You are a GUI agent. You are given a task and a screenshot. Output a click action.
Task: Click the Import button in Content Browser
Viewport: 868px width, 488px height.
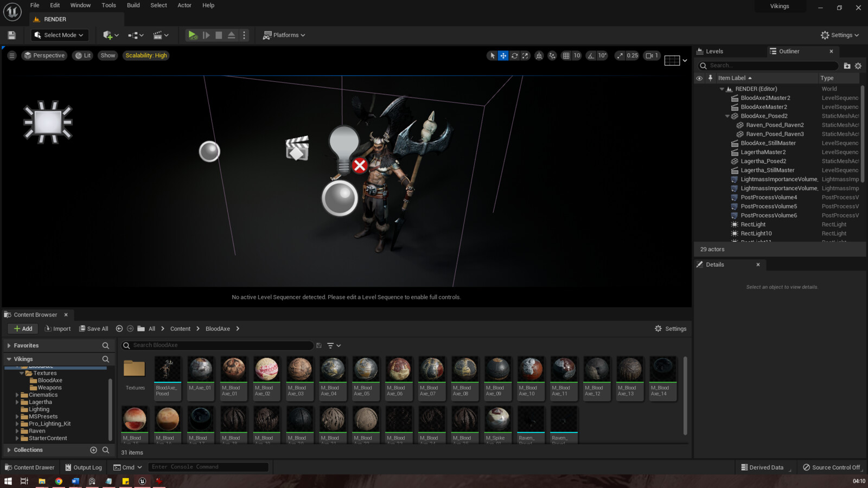coord(58,329)
